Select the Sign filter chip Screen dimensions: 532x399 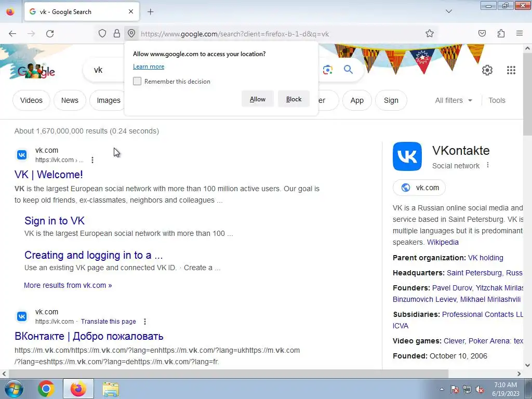point(391,100)
